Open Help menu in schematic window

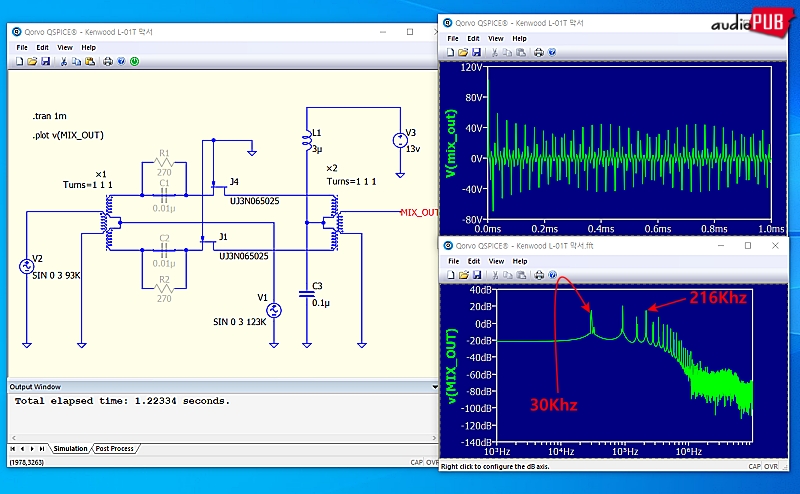tap(88, 47)
